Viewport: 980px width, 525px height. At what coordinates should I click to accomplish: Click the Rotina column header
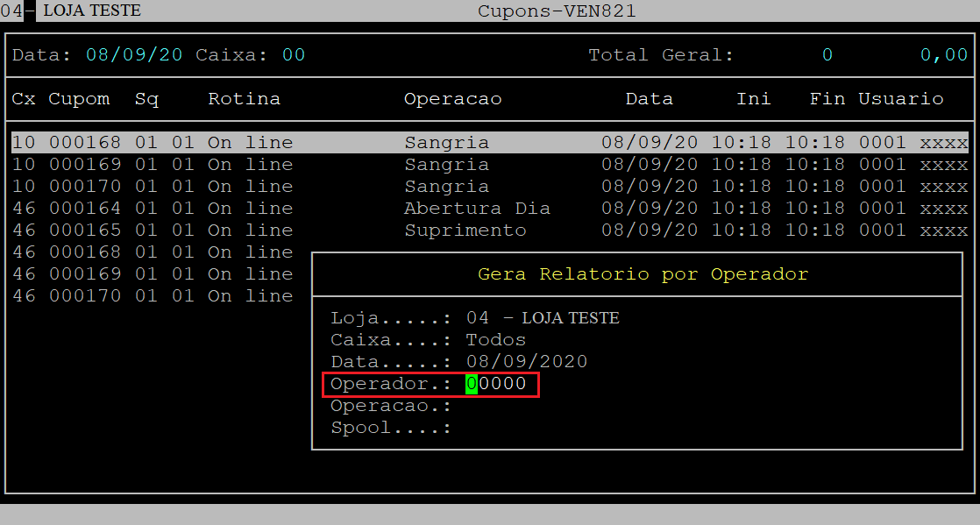[244, 98]
